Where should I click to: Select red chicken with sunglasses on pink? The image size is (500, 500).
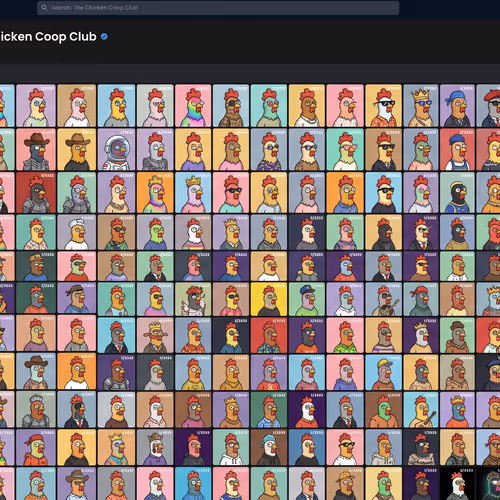231,192
